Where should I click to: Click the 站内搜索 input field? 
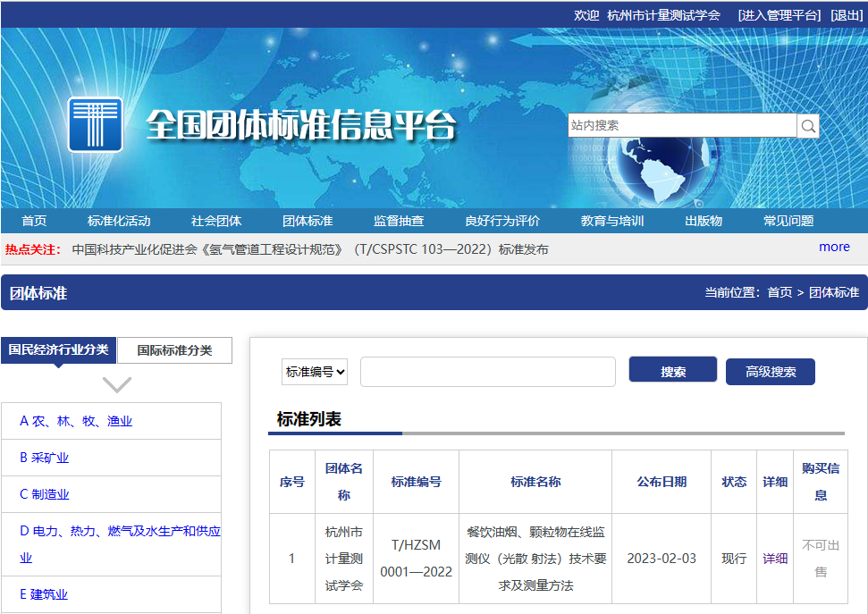[682, 126]
